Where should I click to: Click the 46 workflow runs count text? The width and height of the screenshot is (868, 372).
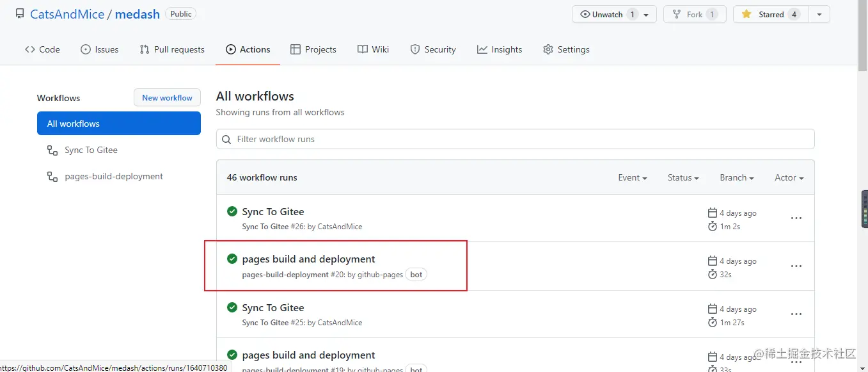click(262, 177)
